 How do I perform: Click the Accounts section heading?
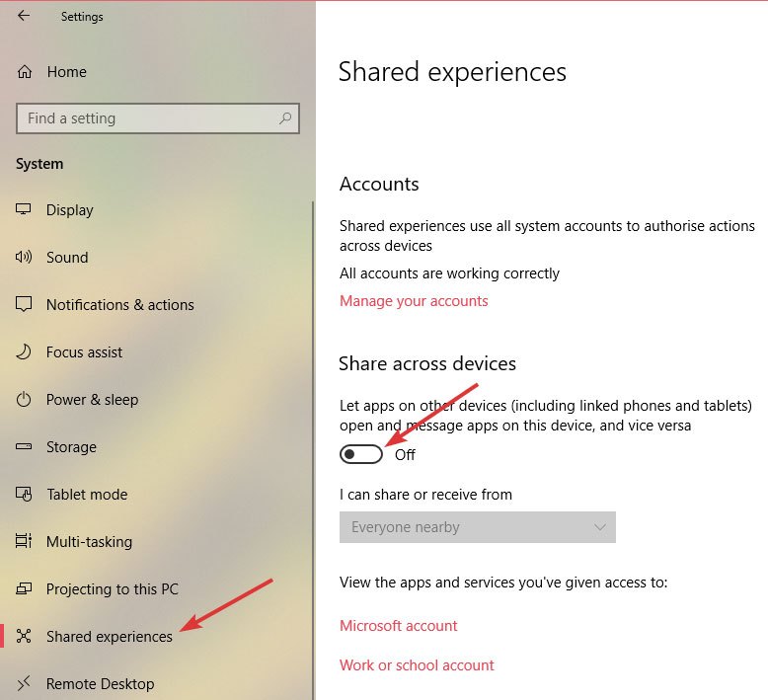(x=379, y=185)
